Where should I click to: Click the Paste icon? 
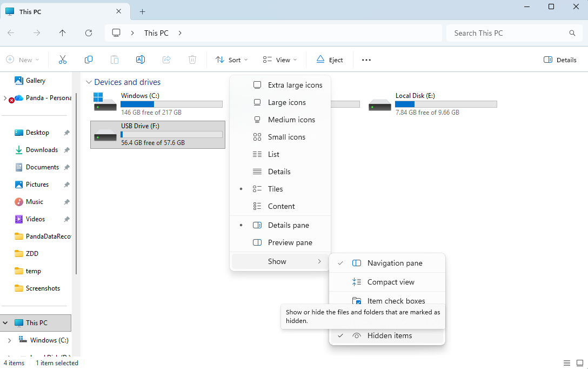coord(115,60)
